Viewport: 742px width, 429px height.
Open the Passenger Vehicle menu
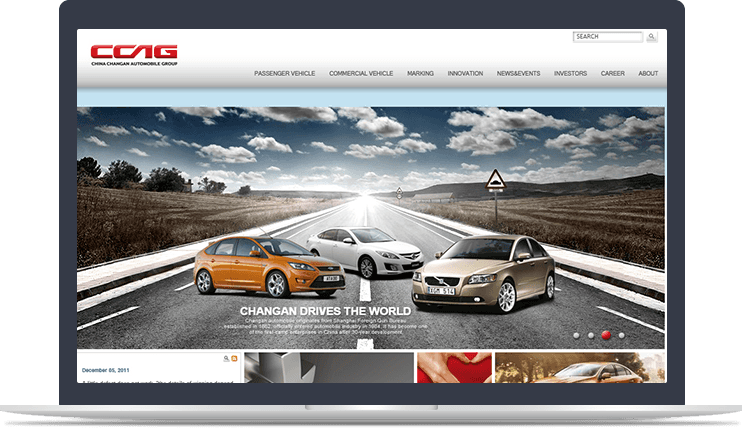pyautogui.click(x=284, y=73)
